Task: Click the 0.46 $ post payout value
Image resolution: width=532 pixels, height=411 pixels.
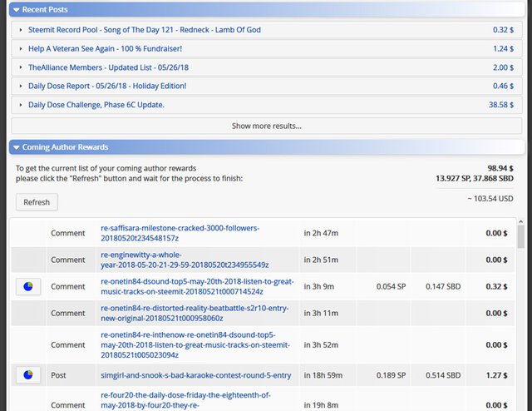Action: (x=503, y=86)
